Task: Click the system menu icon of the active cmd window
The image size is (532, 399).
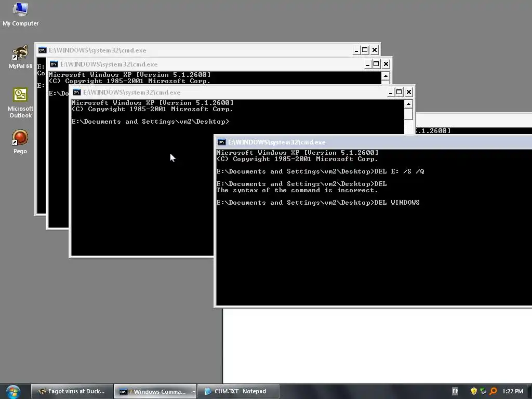Action: 221,142
